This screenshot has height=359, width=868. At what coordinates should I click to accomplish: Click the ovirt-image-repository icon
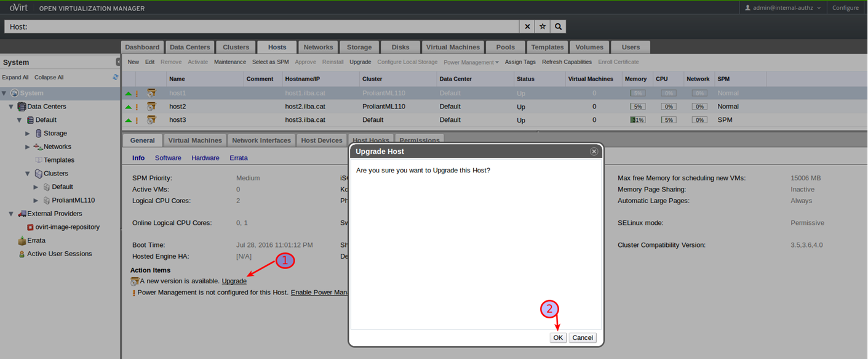(x=30, y=227)
